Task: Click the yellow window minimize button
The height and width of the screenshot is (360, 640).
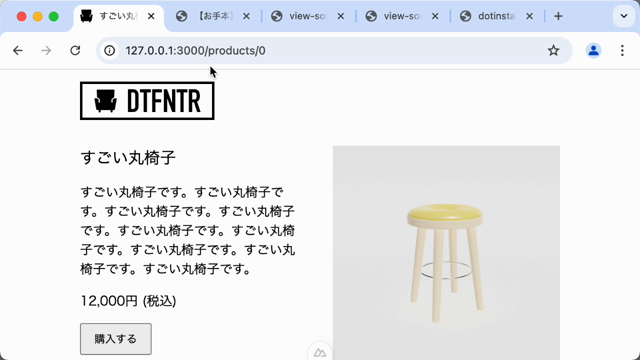Action: [38, 16]
